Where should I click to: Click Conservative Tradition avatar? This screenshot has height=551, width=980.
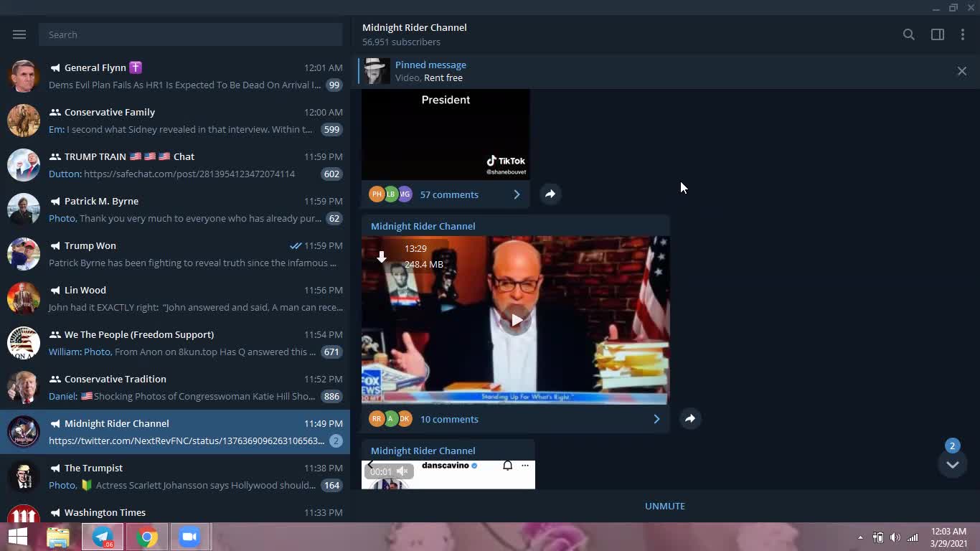click(24, 387)
